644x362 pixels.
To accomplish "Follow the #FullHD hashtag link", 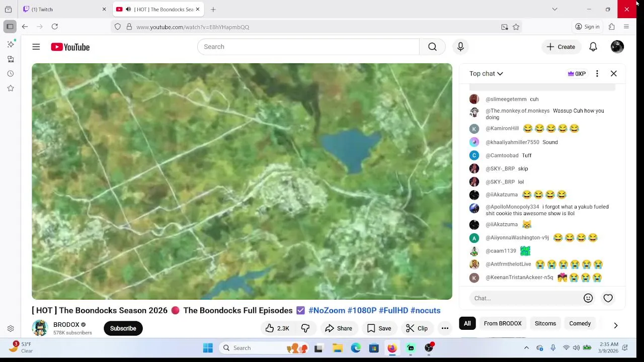I will pyautogui.click(x=393, y=310).
